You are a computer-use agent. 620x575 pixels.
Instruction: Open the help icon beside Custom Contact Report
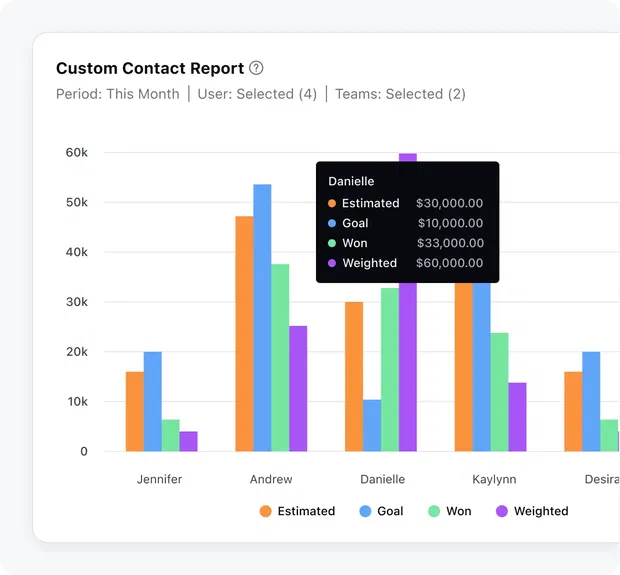click(256, 68)
